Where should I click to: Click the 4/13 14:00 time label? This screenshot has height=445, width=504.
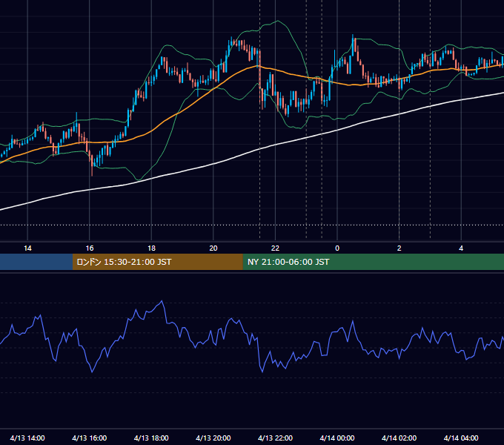point(27,438)
